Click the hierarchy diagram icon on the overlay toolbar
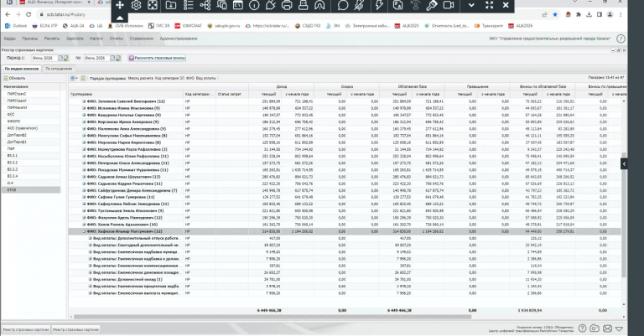Viewport: 644px width, 336px height. (205, 5)
